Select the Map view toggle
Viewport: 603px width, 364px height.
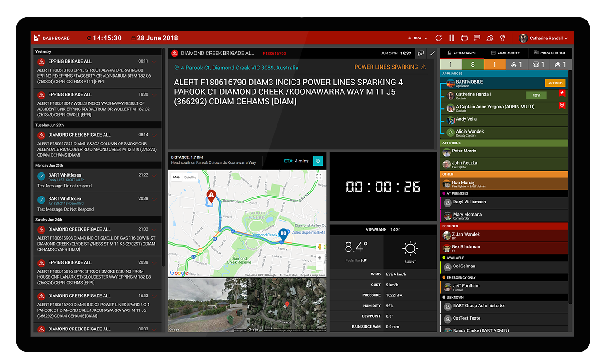coord(177,177)
